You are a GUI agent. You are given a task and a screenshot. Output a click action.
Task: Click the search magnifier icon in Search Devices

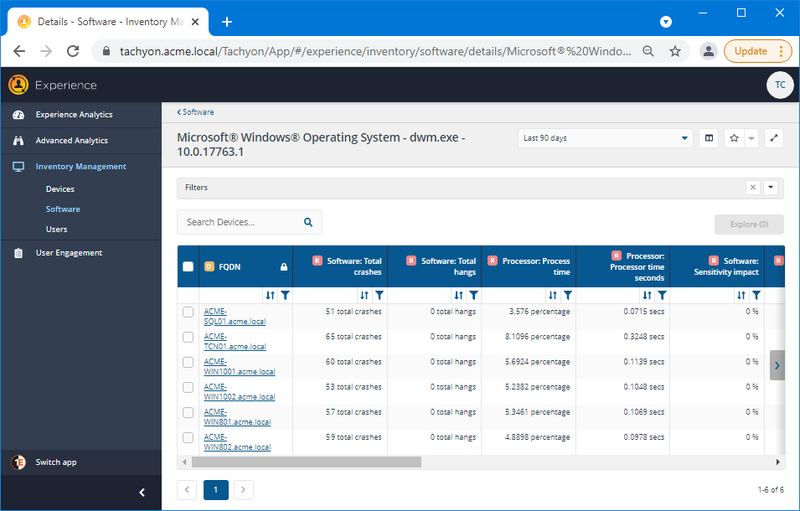pyautogui.click(x=308, y=222)
